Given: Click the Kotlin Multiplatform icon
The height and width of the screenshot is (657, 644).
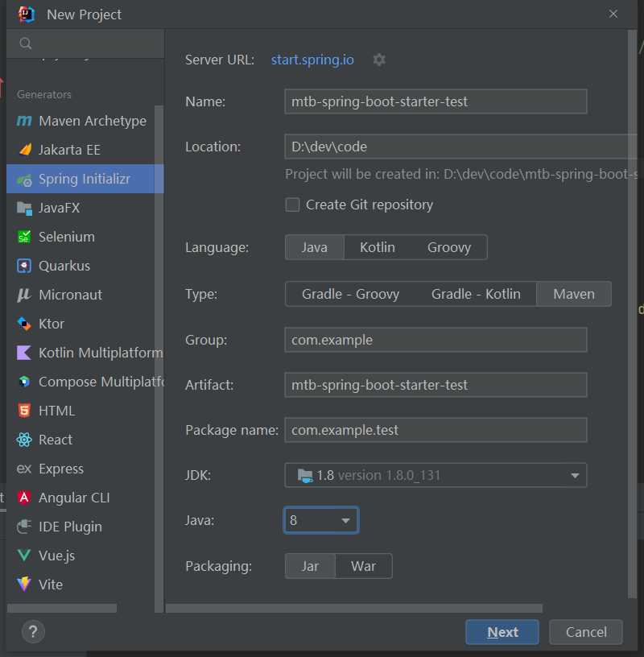Looking at the screenshot, I should click(x=24, y=353).
